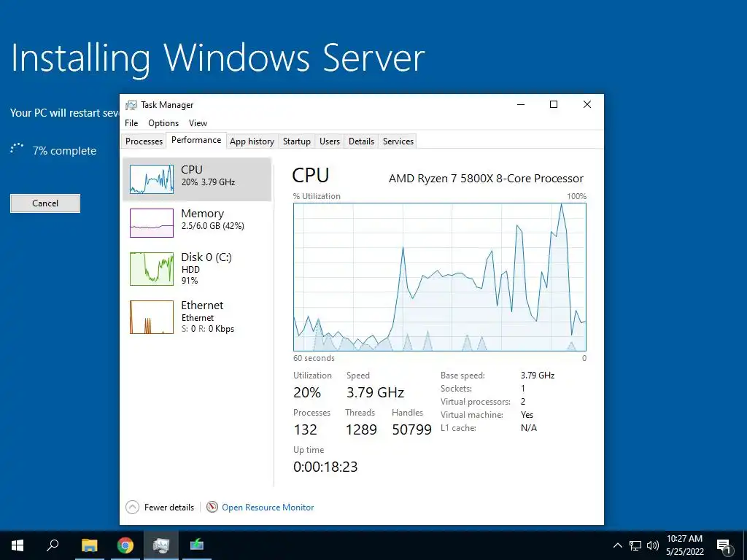Switch to the Details tab
Image resolution: width=747 pixels, height=560 pixels.
[x=361, y=141]
